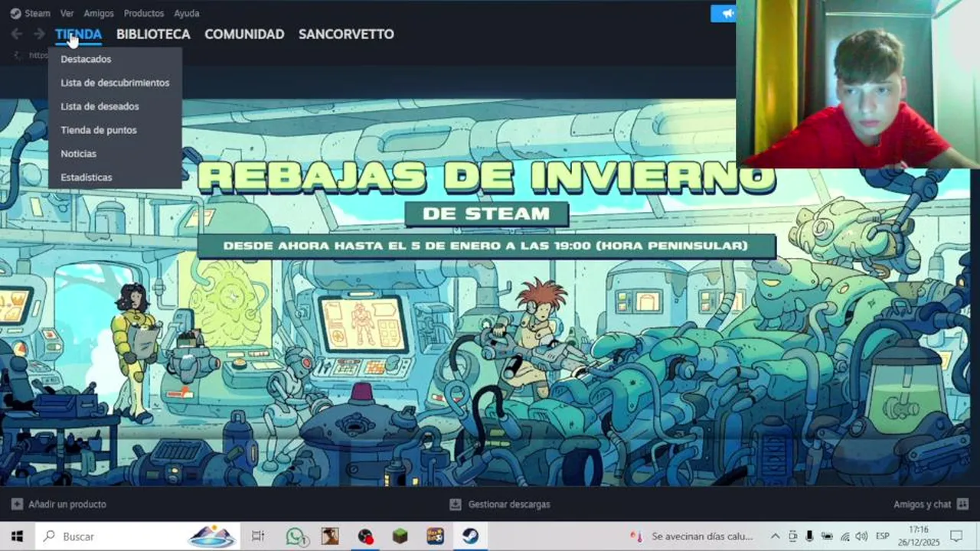Click the landscape search highlight image
The width and height of the screenshot is (980, 551).
tap(212, 536)
